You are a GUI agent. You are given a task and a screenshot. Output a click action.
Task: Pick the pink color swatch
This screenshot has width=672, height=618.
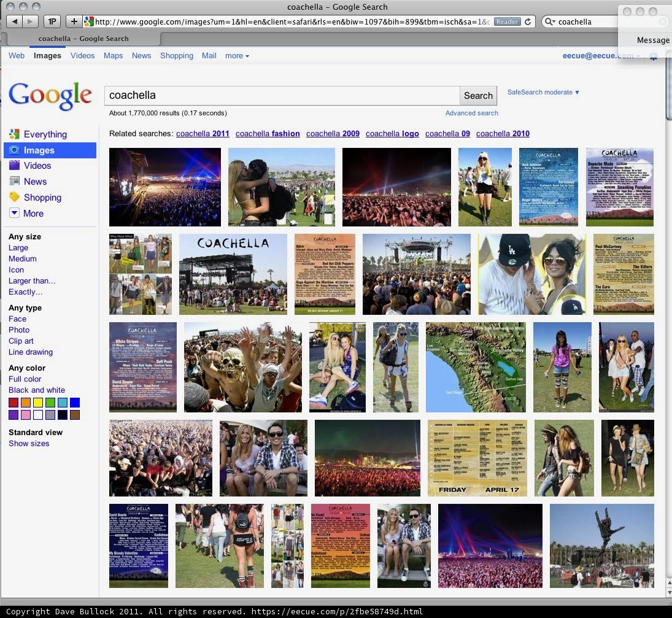[26, 415]
